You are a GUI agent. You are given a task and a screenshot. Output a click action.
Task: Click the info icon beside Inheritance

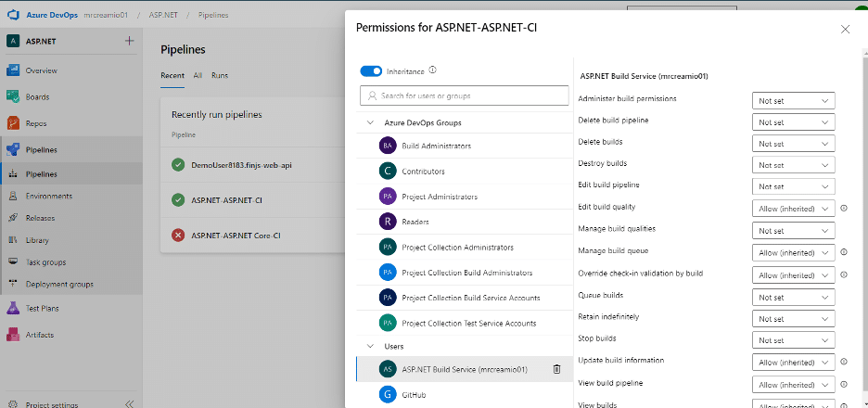tap(433, 70)
